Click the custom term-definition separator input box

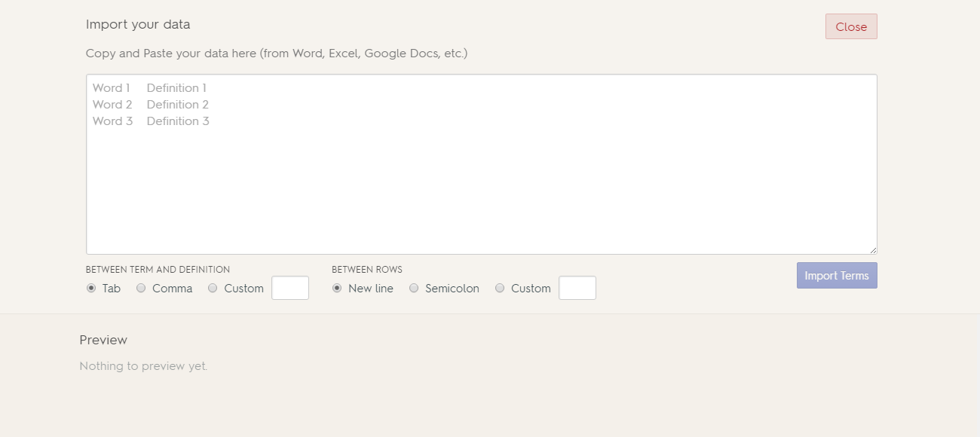(290, 288)
